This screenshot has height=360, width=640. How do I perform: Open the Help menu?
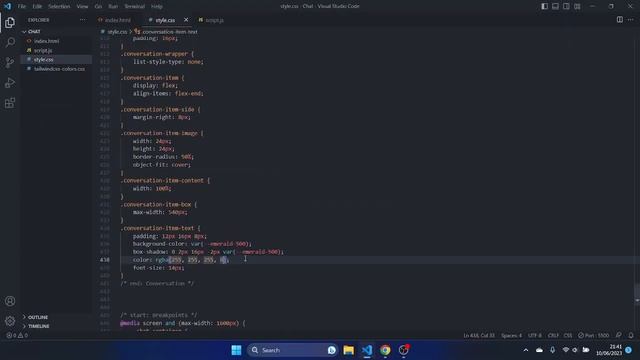click(x=157, y=6)
